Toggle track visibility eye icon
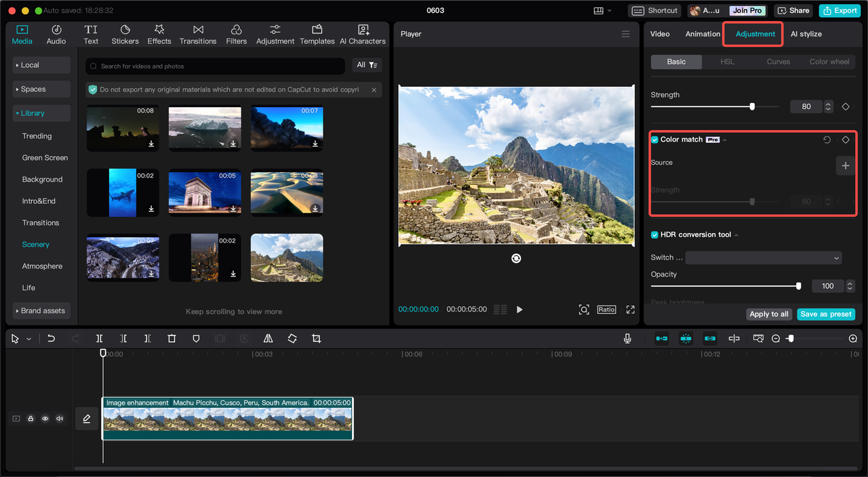The image size is (868, 477). 45,419
